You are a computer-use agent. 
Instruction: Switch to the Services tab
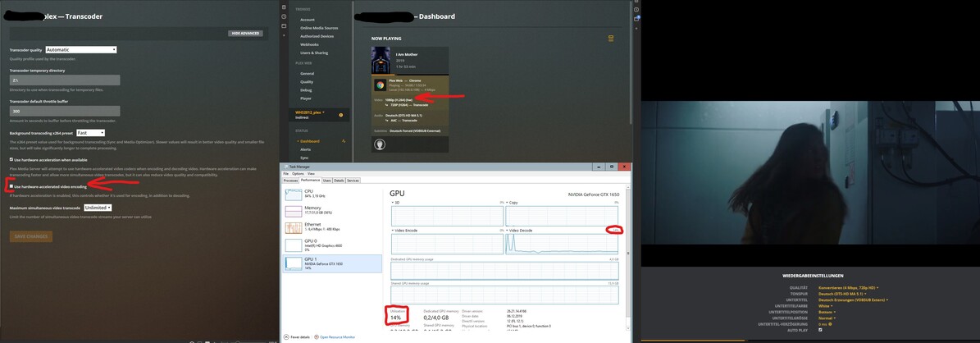(x=353, y=181)
